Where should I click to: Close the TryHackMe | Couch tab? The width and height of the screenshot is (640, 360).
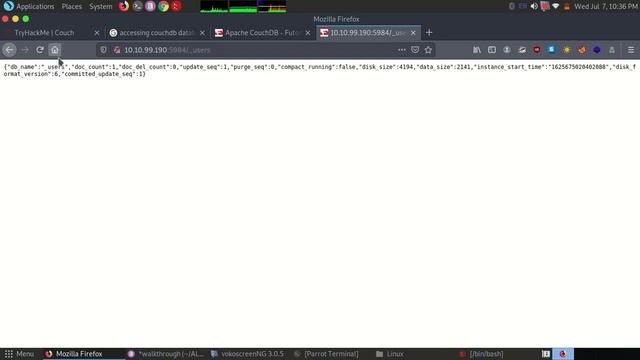97,33
